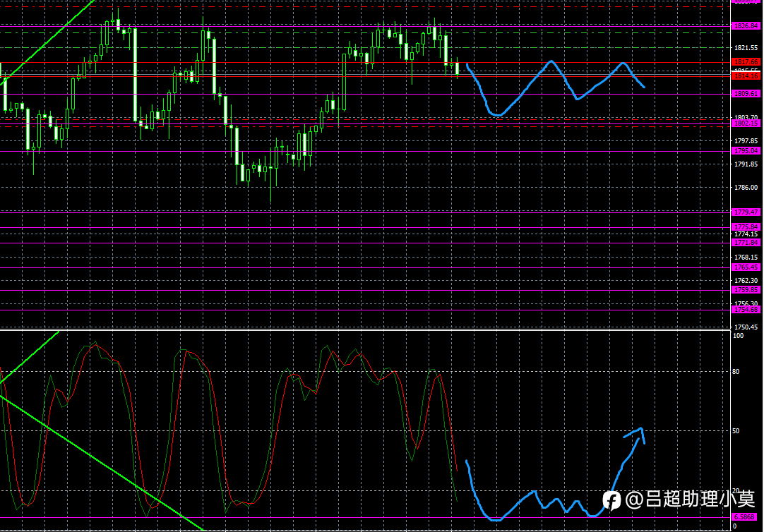
Task: Select the magenta 1759.85 level label
Action: pos(746,289)
